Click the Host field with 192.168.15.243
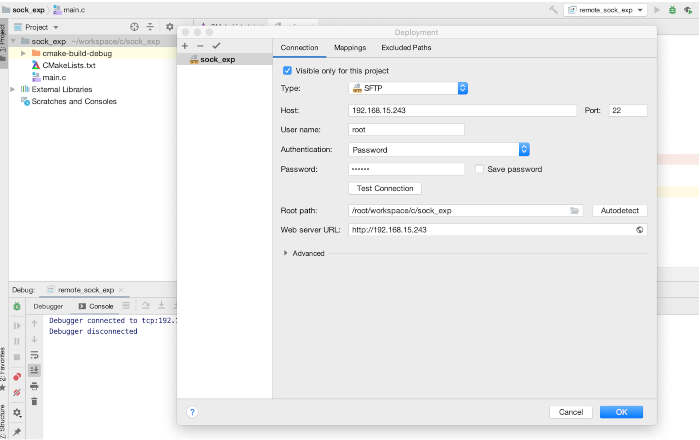 [462, 110]
